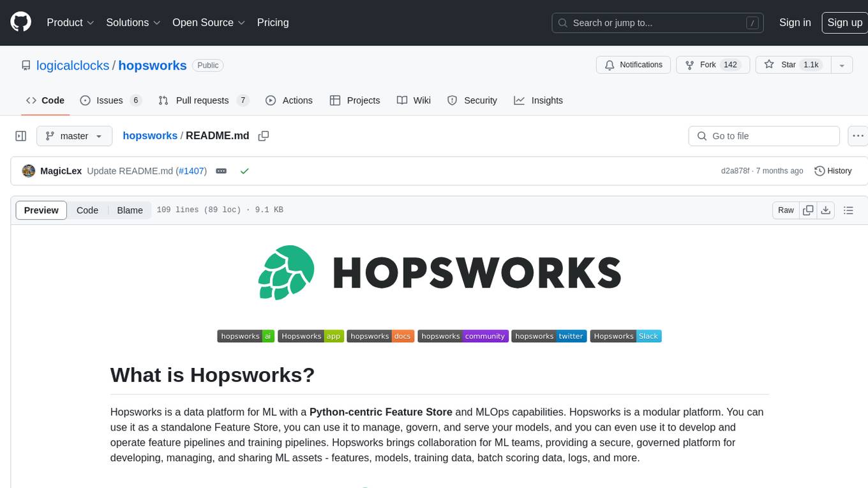Expand the Solutions menu
Image resolution: width=868 pixels, height=488 pixels.
point(133,22)
